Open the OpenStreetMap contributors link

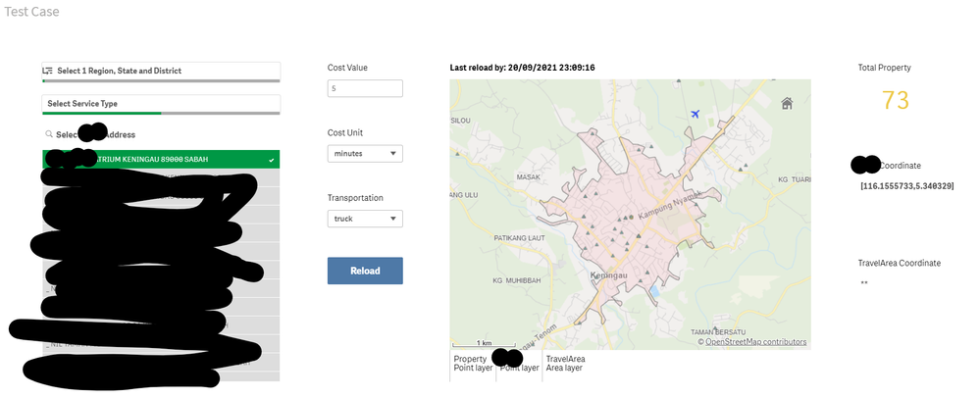pos(755,342)
